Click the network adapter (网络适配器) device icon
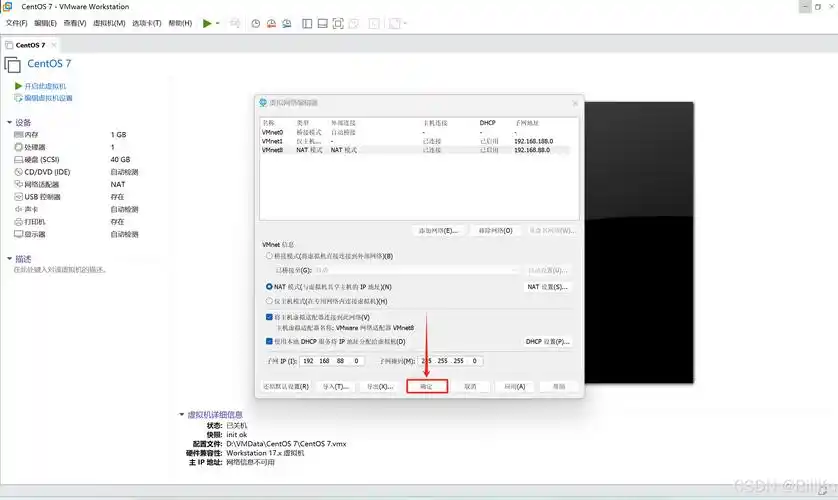 pos(18,184)
